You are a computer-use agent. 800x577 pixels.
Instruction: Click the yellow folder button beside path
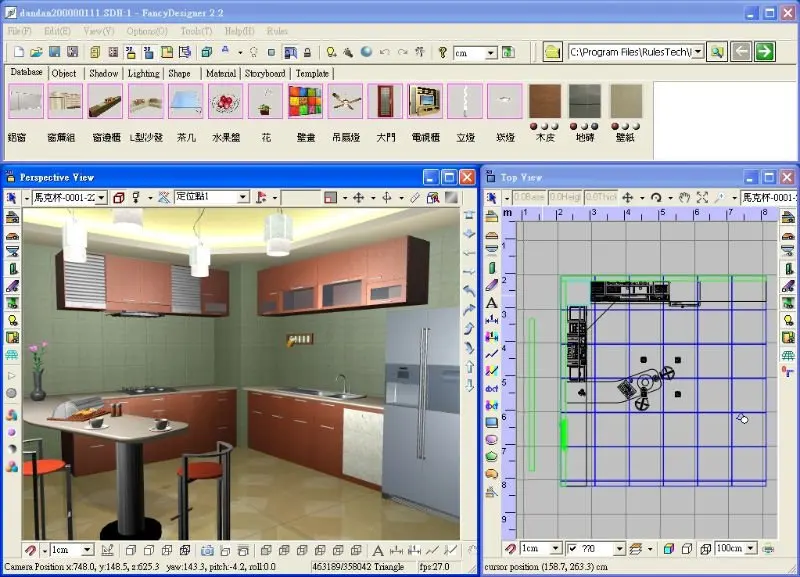(x=553, y=52)
